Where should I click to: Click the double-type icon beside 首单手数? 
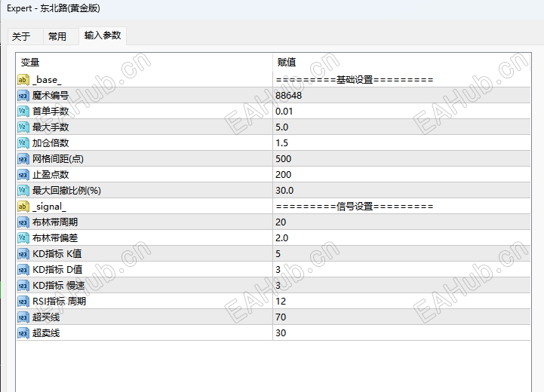(x=23, y=112)
